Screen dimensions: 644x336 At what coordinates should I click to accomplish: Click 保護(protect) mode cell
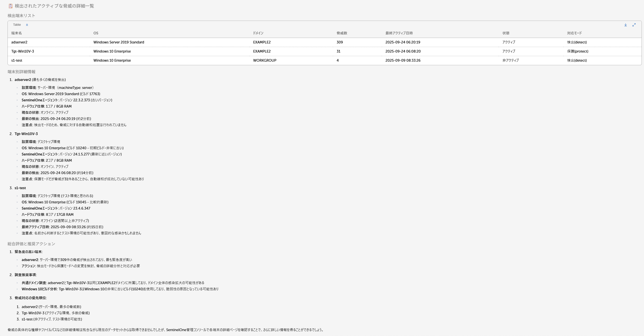578,51
